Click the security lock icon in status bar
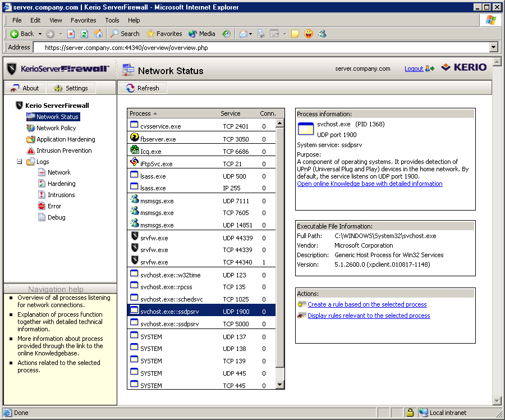Viewport: 505px width, 420px height. point(410,413)
